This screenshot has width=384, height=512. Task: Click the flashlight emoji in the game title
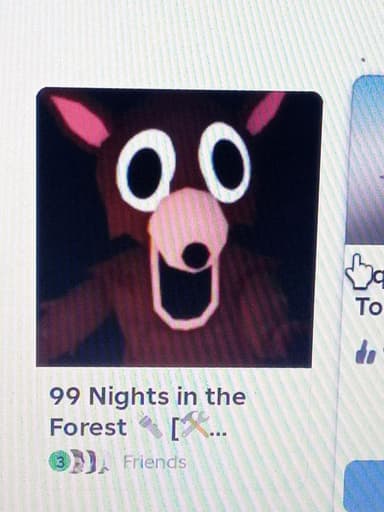[x=150, y=426]
